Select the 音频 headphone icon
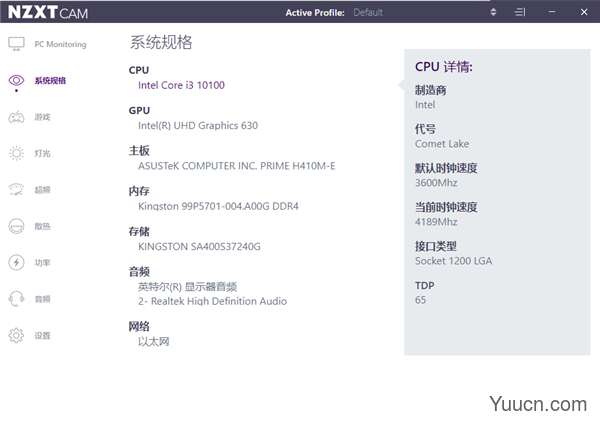Image resolution: width=600 pixels, height=434 pixels. click(x=16, y=299)
